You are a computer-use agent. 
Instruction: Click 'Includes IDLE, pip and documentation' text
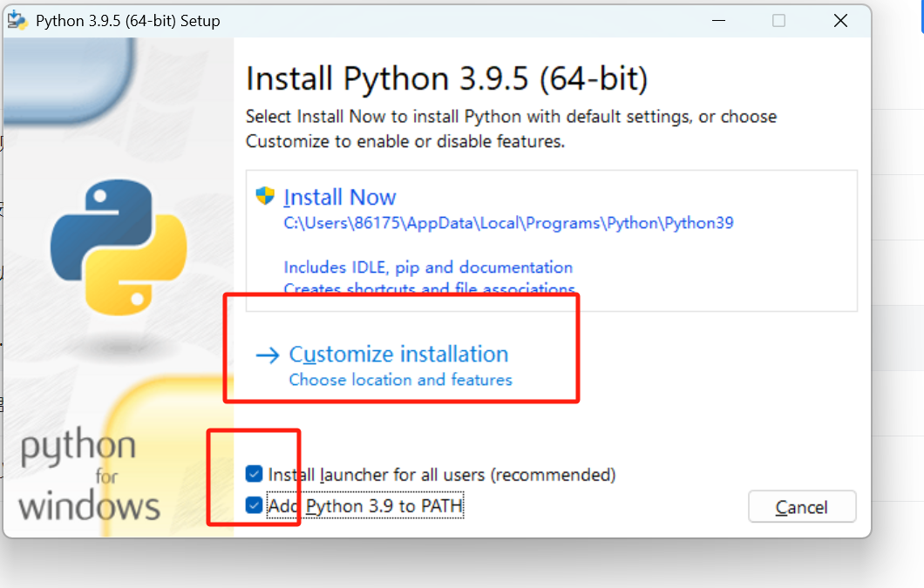[428, 267]
